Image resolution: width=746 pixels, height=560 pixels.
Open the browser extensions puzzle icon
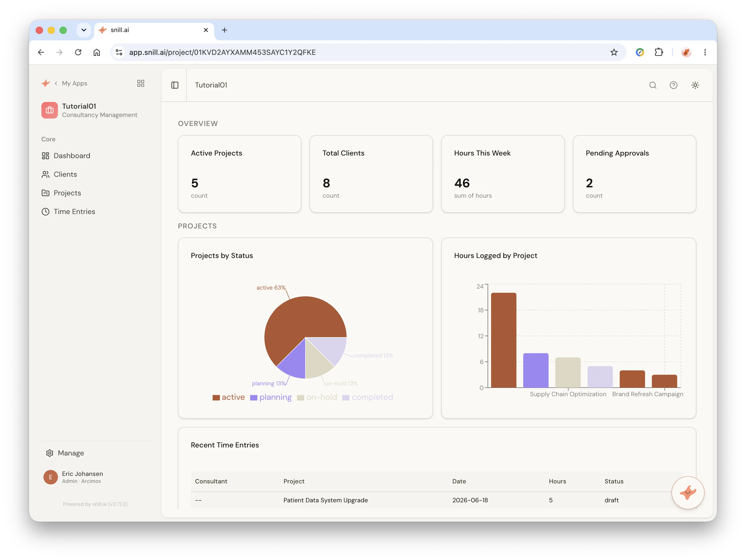[659, 52]
